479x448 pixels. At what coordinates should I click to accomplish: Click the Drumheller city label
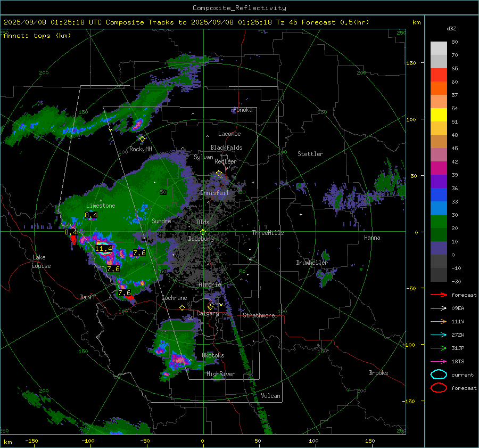point(312,263)
